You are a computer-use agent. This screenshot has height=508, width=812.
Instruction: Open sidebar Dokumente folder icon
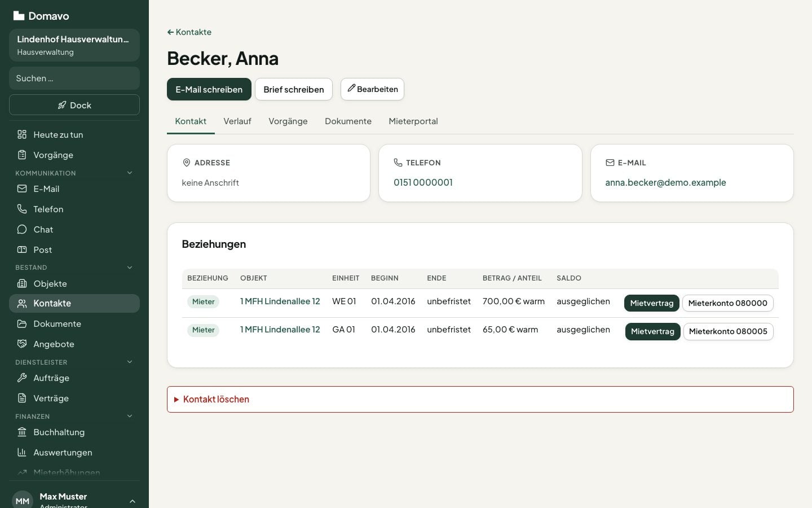tap(22, 323)
